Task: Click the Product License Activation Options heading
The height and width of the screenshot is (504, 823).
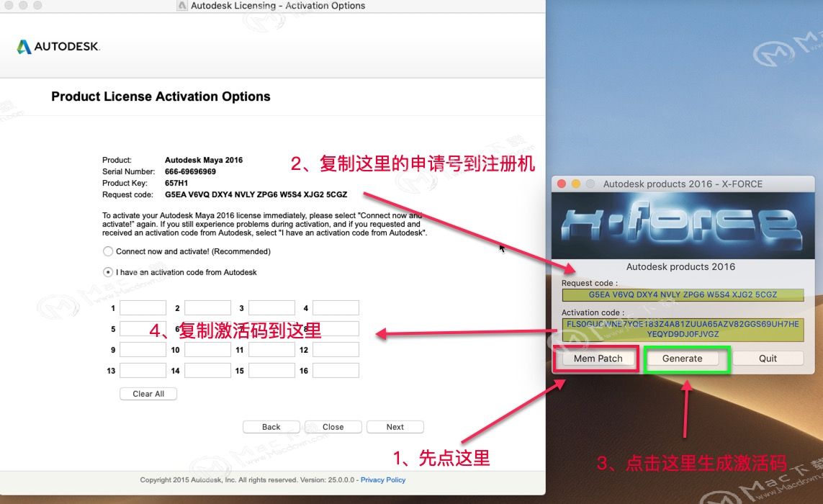Action: coord(161,96)
